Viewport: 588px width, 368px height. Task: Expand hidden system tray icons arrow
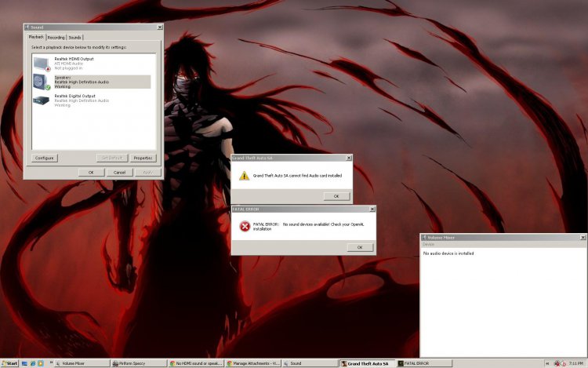(547, 363)
